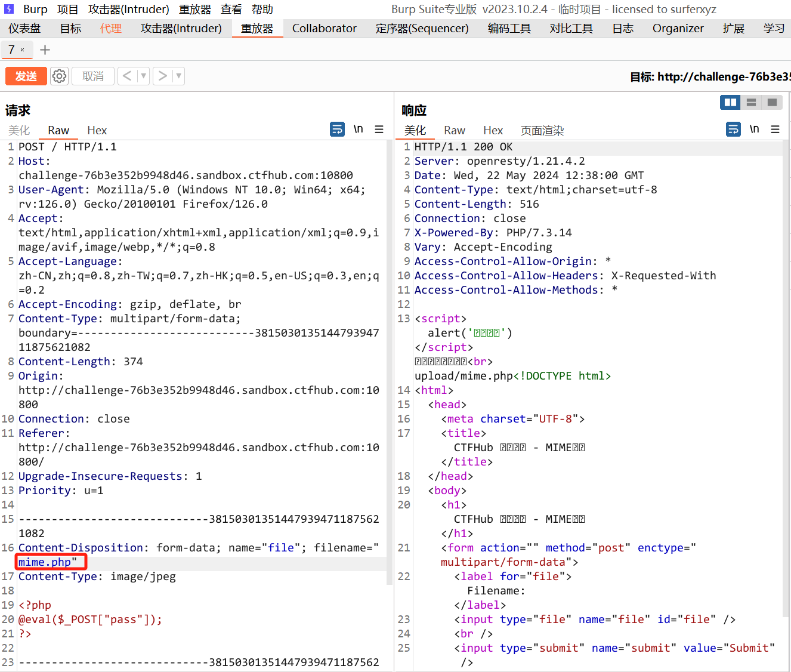Click the 取消 cancel button
Screen dimensions: 791x672
point(93,76)
